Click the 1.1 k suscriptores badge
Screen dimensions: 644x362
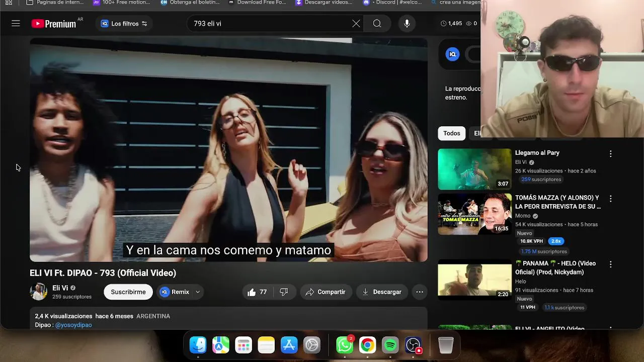click(564, 307)
